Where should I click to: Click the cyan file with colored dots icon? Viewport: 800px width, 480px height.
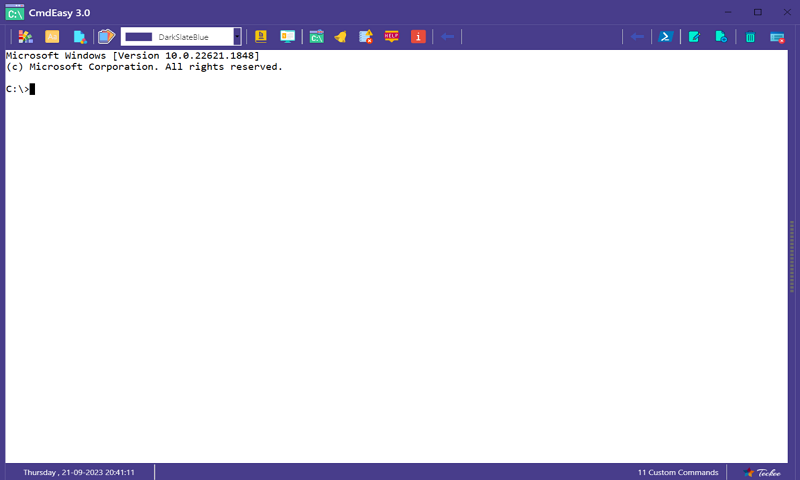pos(80,37)
